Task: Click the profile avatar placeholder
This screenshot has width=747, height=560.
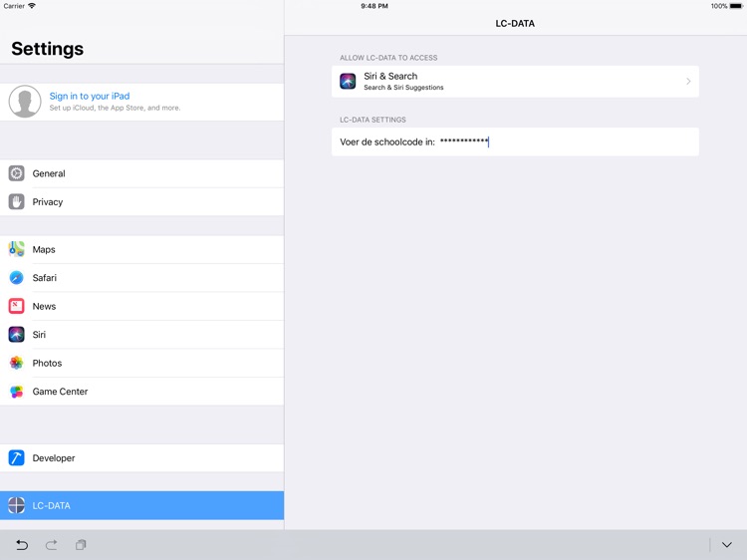Action: pyautogui.click(x=25, y=102)
